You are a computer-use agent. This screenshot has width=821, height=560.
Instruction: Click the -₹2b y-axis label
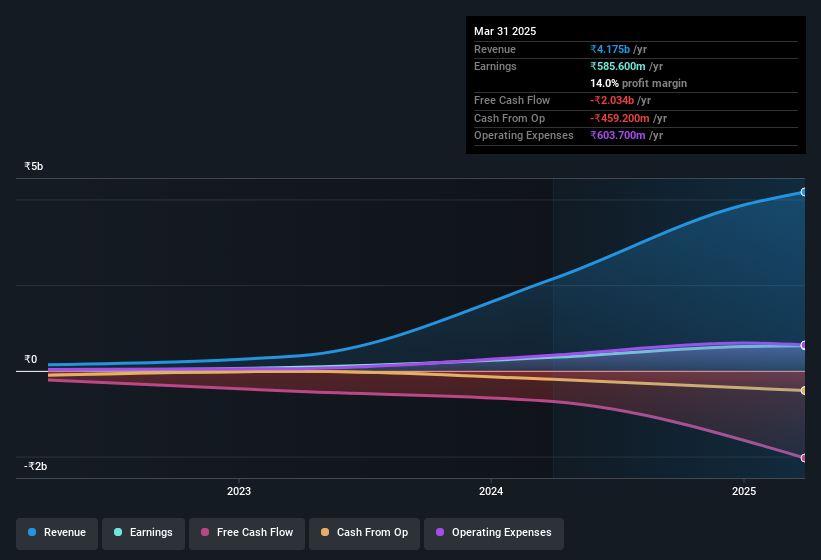coord(36,466)
